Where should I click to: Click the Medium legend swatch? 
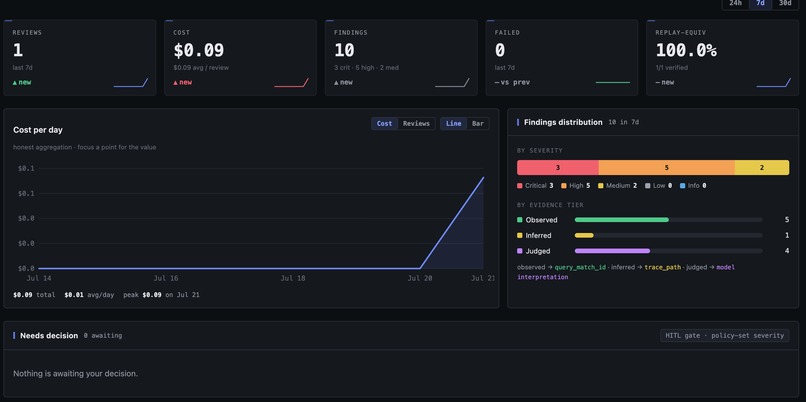tap(600, 186)
